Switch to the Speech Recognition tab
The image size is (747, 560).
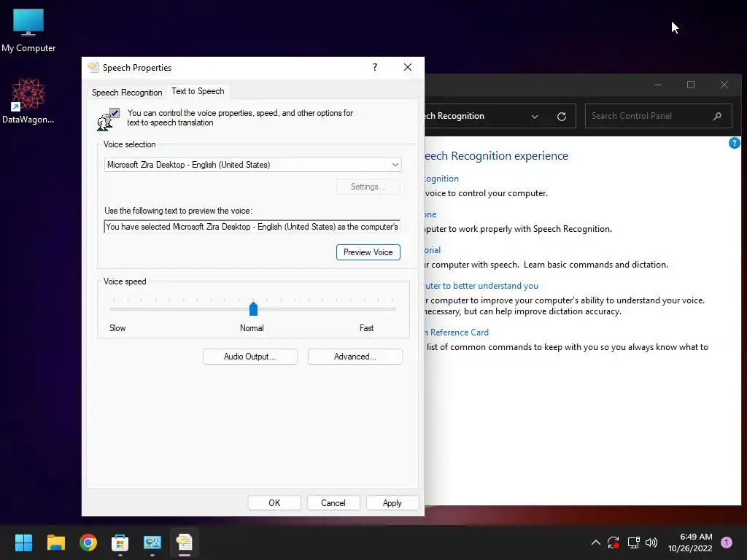point(127,93)
